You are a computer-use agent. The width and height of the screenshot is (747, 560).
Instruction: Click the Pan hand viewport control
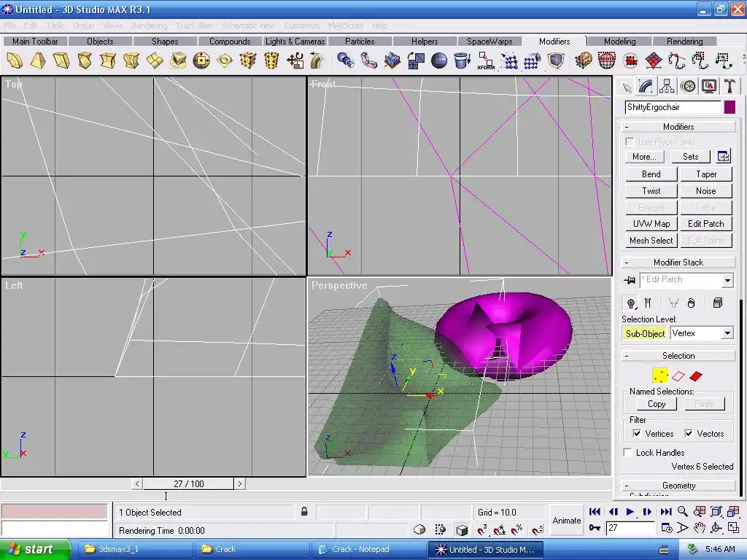(x=699, y=528)
